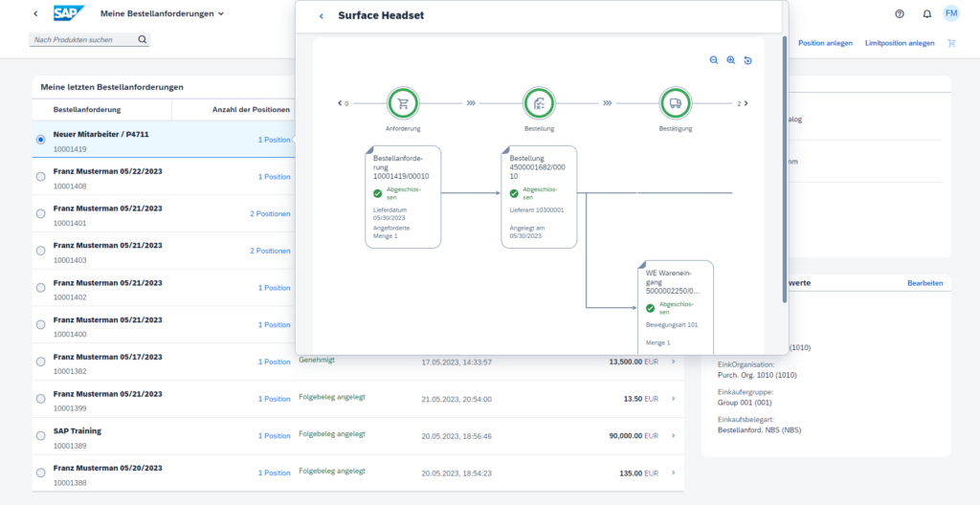The width and height of the screenshot is (980, 505).
Task: Open 1 Position link for 10001419
Action: tap(275, 140)
